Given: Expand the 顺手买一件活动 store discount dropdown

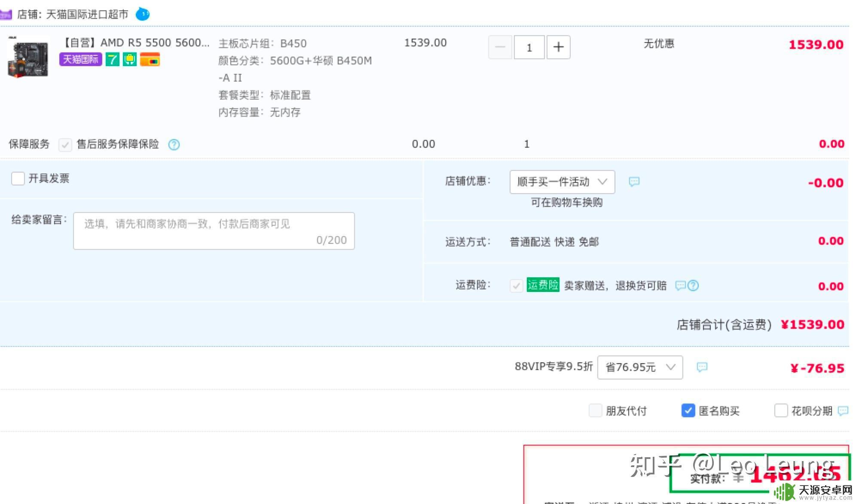Looking at the screenshot, I should coord(562,182).
